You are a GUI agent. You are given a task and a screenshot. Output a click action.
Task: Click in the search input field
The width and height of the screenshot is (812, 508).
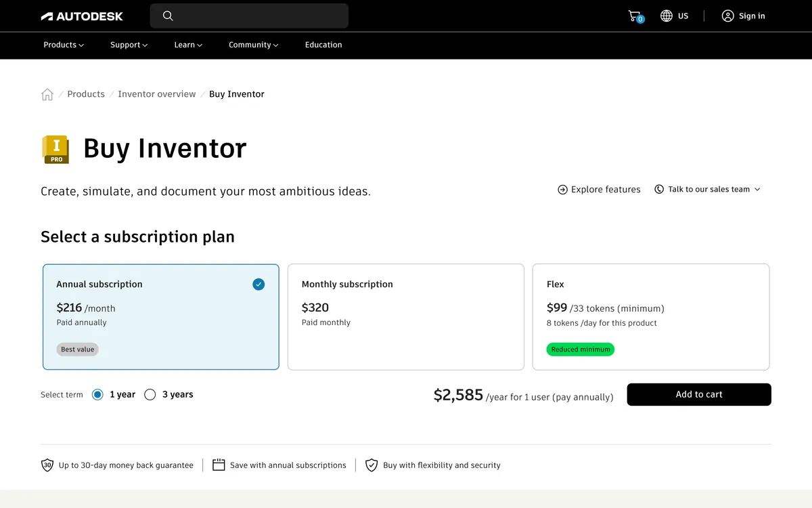[249, 16]
